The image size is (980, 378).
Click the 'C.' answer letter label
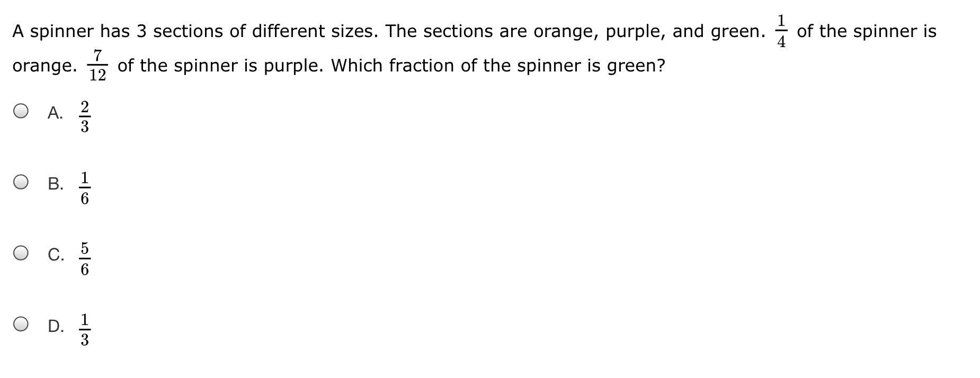pos(56,255)
